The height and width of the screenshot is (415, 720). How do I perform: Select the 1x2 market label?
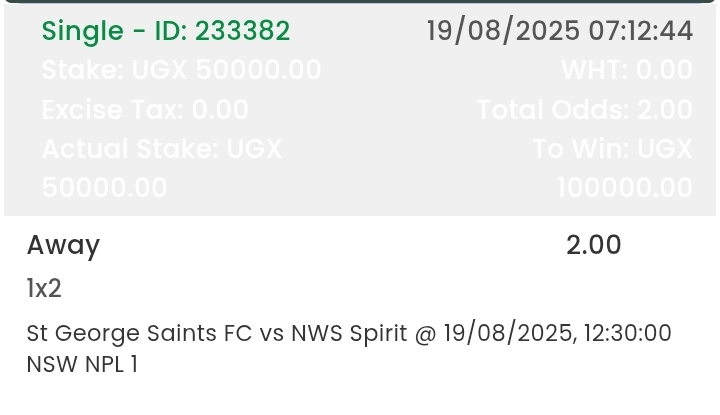point(44,289)
